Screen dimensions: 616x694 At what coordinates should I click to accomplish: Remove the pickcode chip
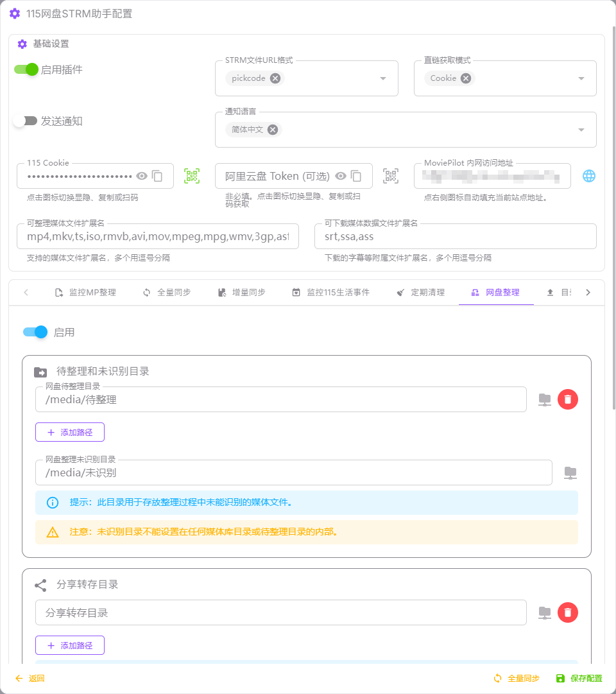(275, 78)
